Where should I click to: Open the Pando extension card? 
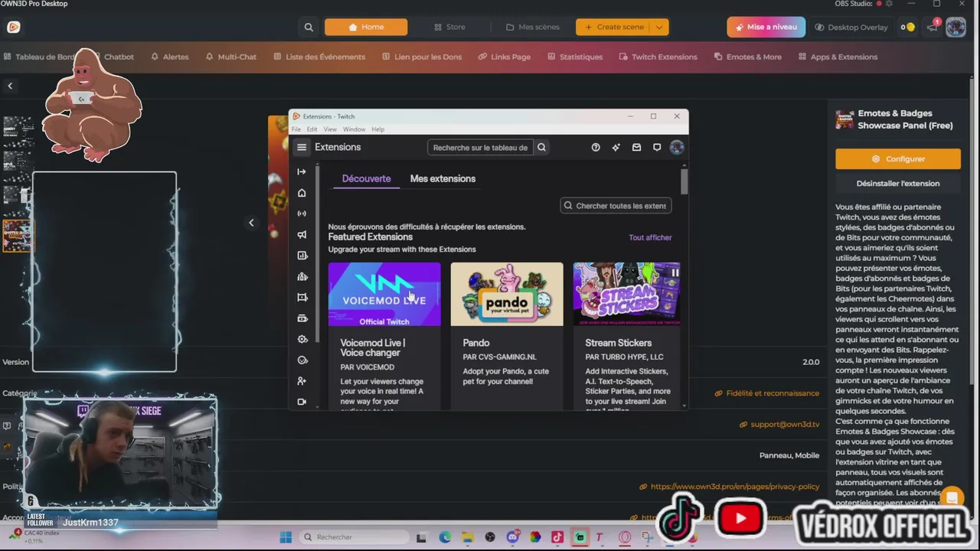[507, 335]
